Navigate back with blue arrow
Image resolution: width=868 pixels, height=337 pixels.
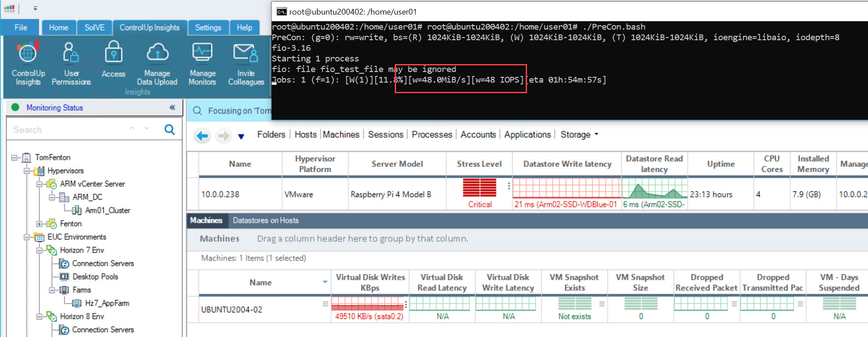(202, 136)
